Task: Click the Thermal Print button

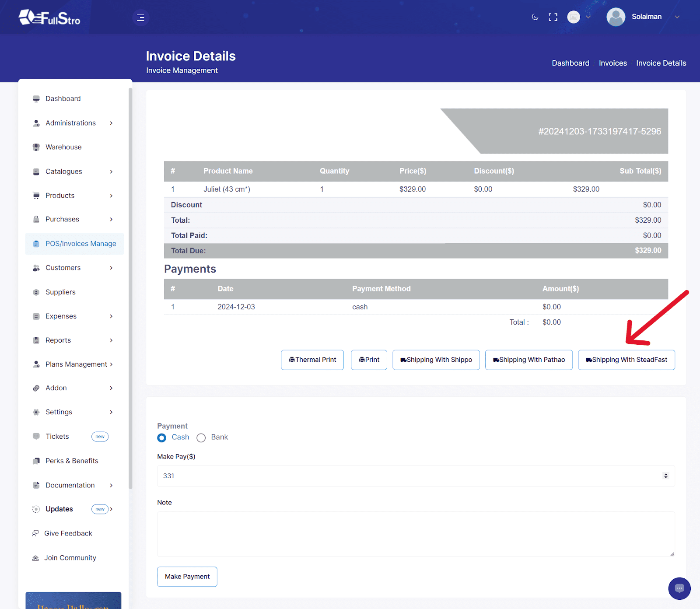Action: click(x=312, y=360)
